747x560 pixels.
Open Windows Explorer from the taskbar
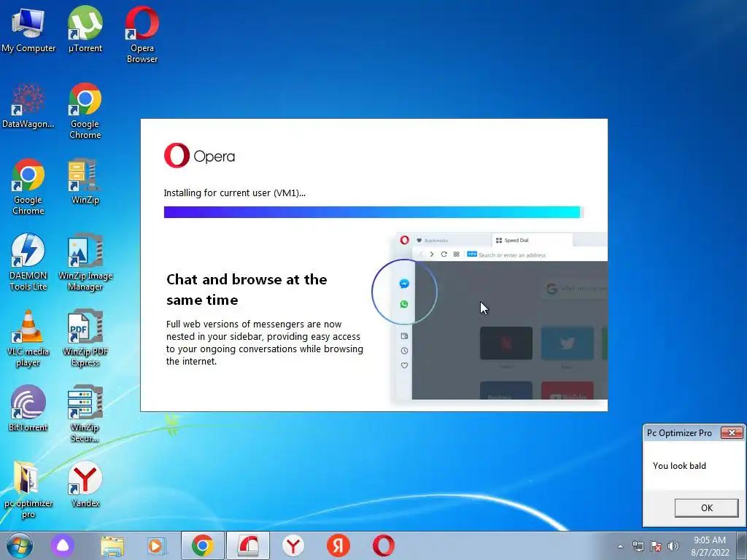pyautogui.click(x=112, y=545)
